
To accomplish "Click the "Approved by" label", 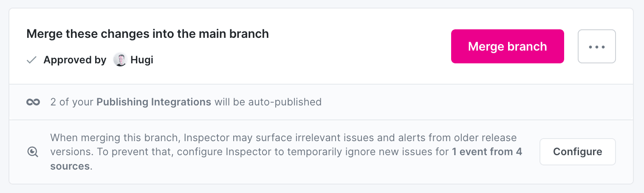I will click(75, 60).
